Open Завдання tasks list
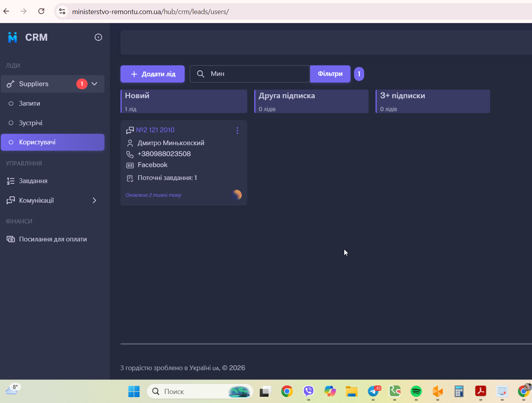532x403 pixels. tap(52, 181)
